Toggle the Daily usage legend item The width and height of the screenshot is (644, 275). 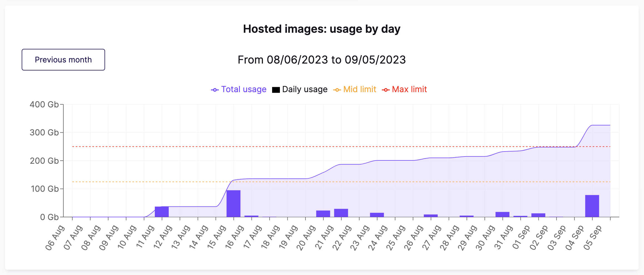pos(300,89)
